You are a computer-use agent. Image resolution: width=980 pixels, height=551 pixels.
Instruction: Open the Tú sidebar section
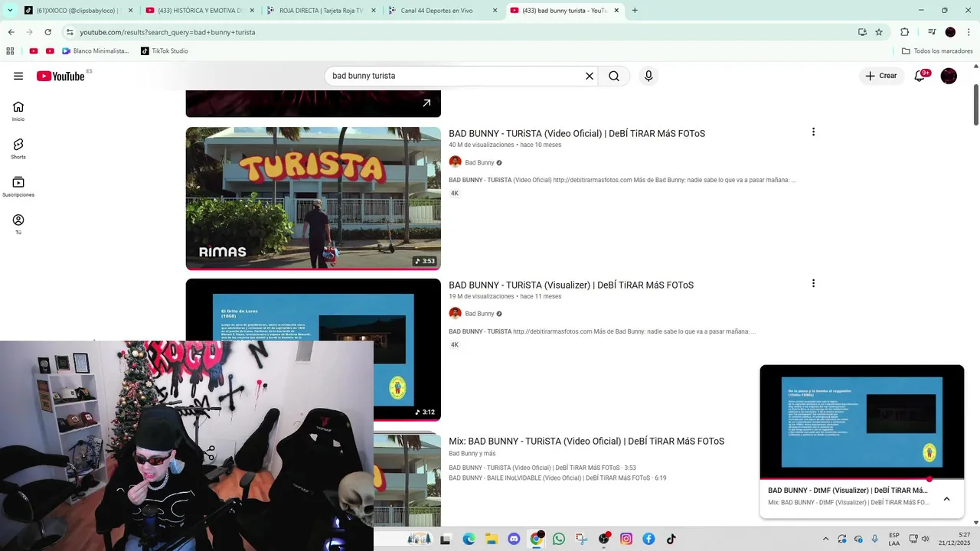click(x=18, y=224)
